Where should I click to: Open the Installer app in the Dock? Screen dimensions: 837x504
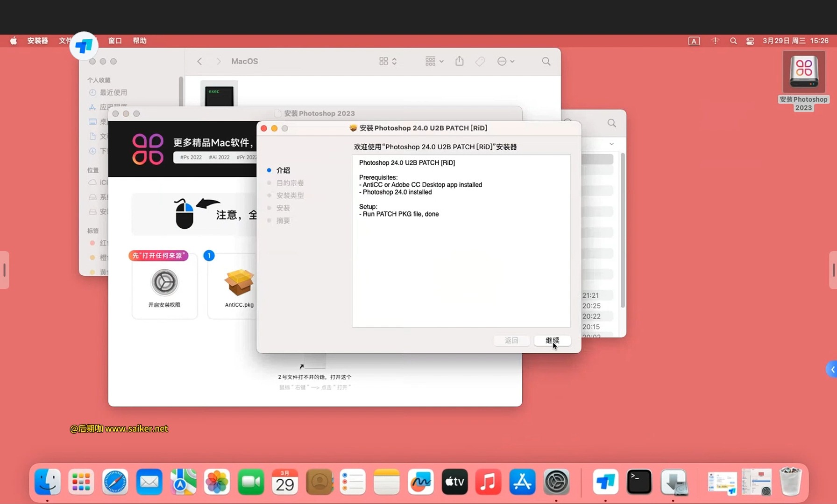[674, 482]
